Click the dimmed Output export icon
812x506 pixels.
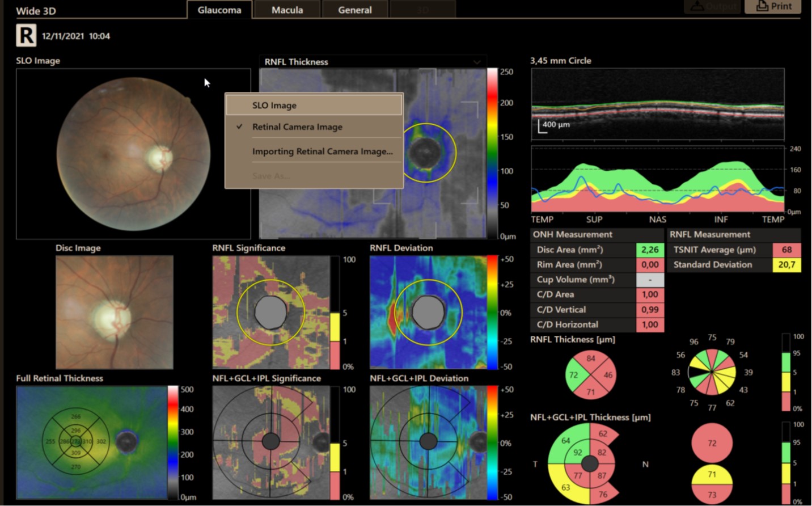pos(697,6)
